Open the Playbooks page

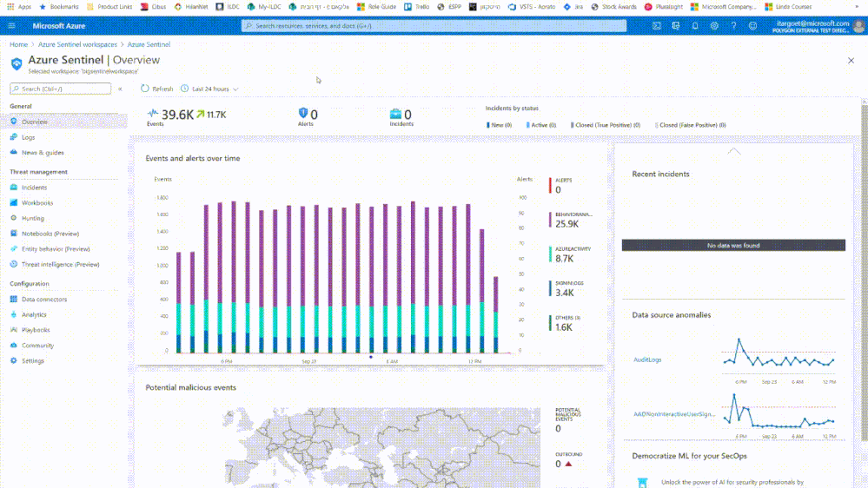[x=36, y=330]
